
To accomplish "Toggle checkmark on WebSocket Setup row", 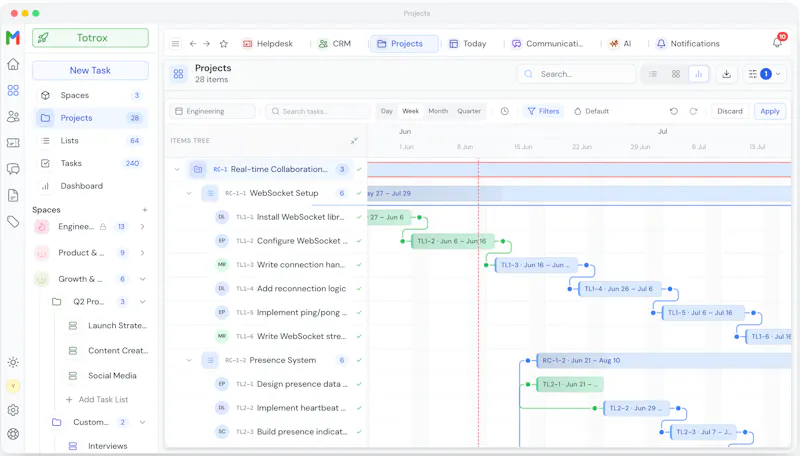I will (x=359, y=193).
